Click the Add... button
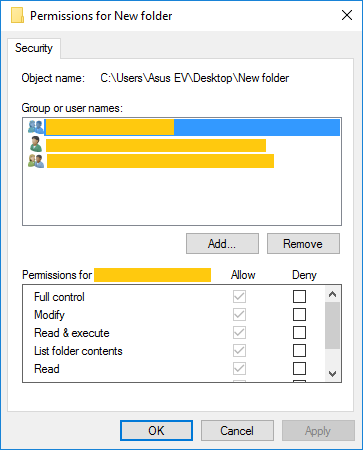This screenshot has height=450, width=363. click(222, 244)
